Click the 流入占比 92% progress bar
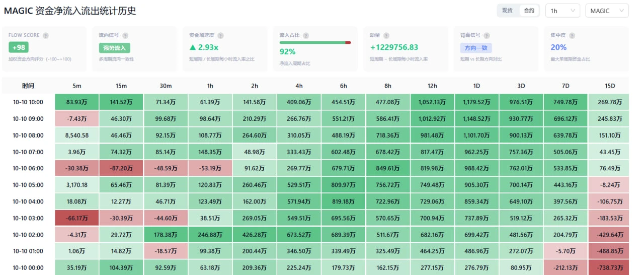 coord(315,43)
